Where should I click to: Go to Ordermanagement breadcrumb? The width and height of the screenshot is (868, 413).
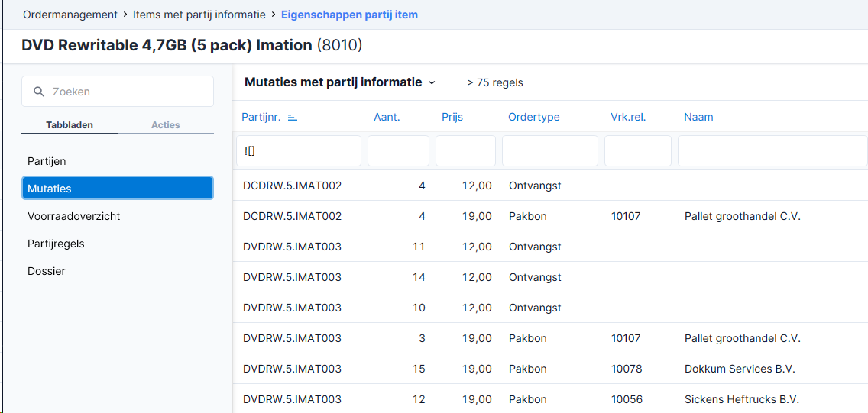pyautogui.click(x=70, y=15)
